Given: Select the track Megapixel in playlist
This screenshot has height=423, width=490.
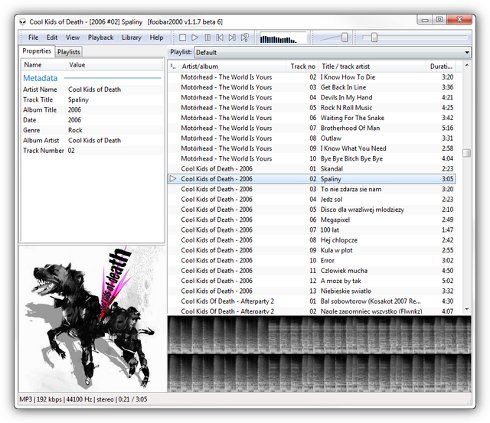Looking at the screenshot, I should [x=311, y=220].
